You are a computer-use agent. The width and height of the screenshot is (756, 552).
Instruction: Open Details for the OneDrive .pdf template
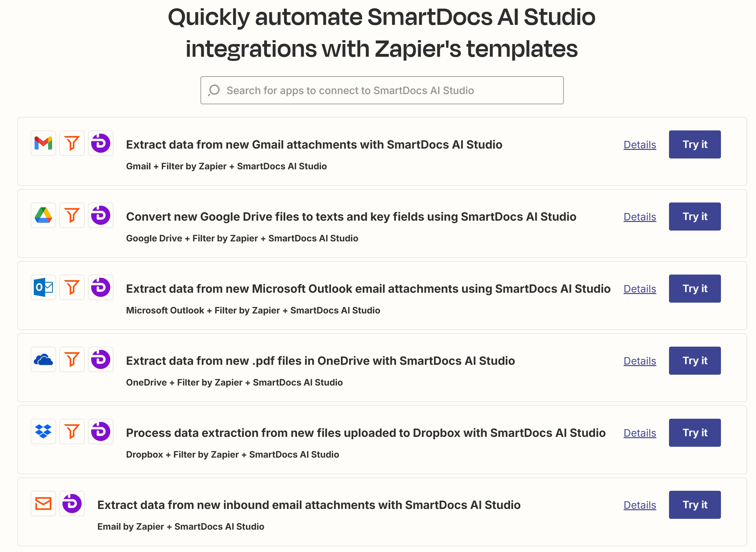tap(640, 361)
